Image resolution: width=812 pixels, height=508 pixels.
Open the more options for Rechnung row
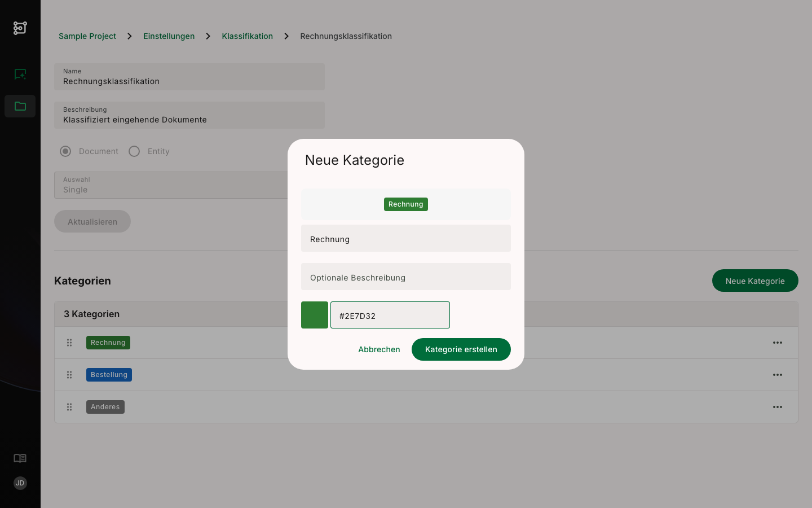[778, 343]
